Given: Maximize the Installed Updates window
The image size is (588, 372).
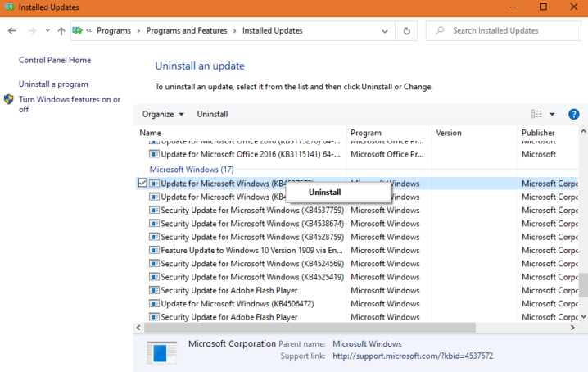Looking at the screenshot, I should pos(543,7).
